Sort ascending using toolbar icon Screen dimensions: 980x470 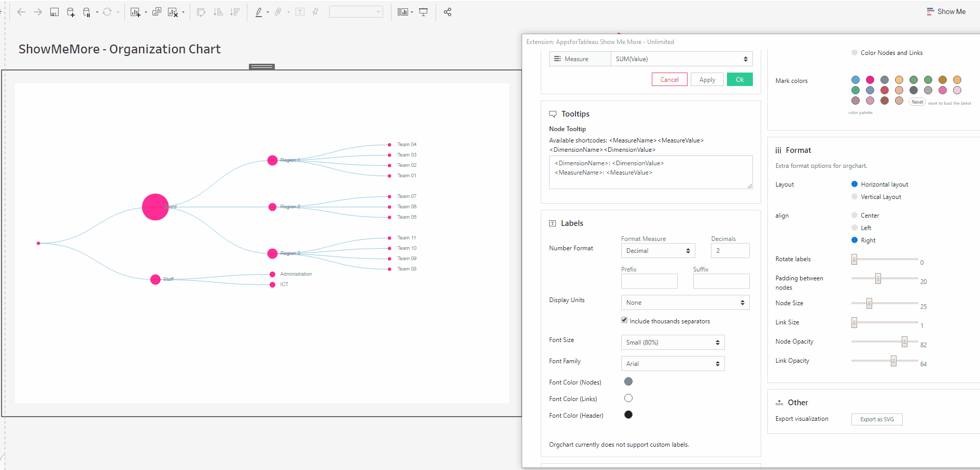218,12
